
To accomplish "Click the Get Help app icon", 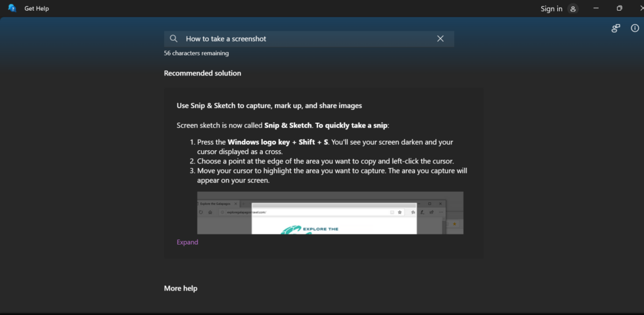I will click(12, 8).
